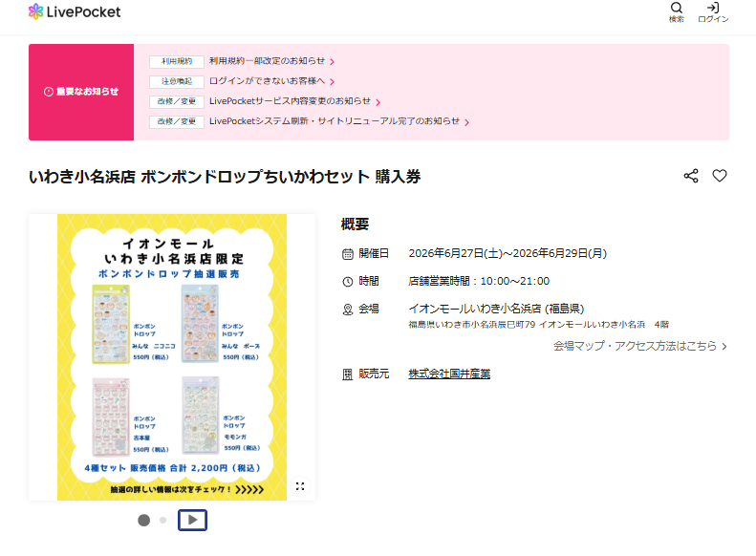Open search with the magnifier icon

point(677,12)
